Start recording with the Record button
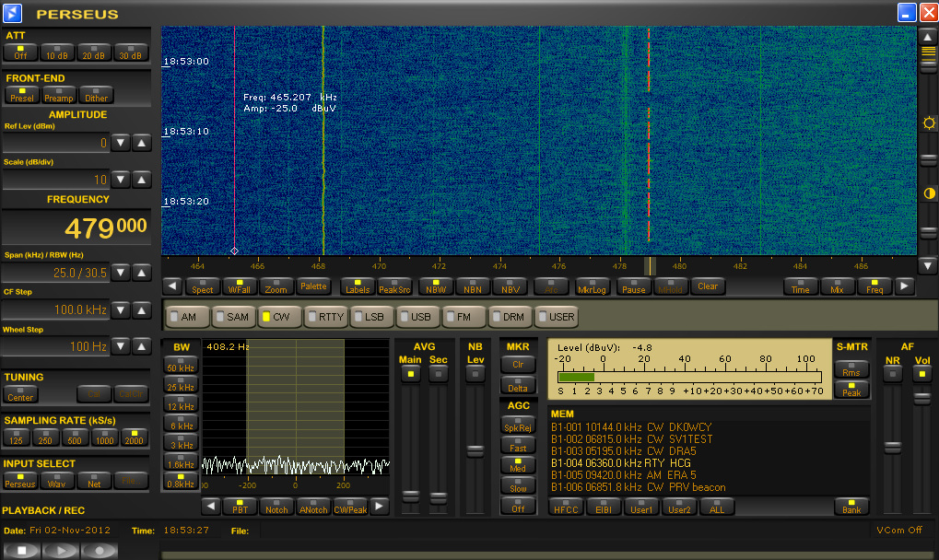This screenshot has width=939, height=560. [100, 550]
